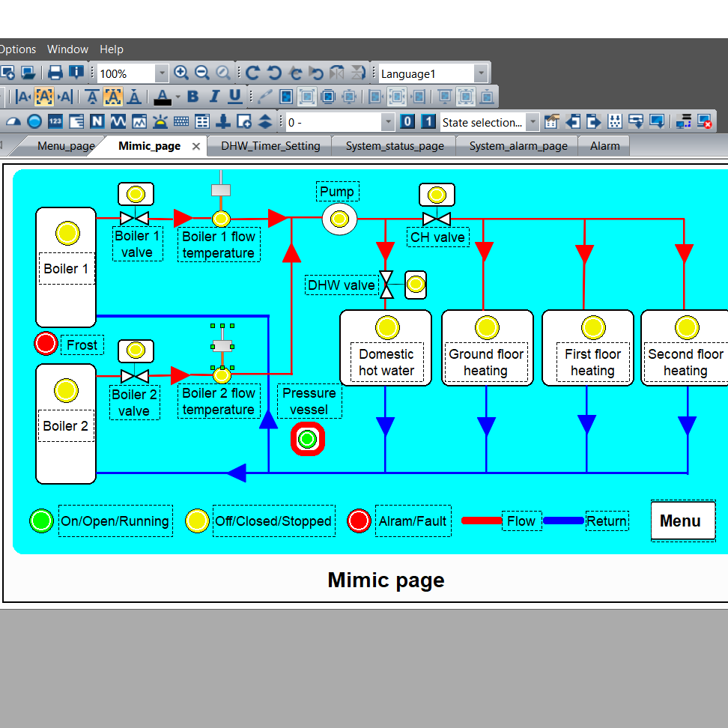Select the Print icon
Image resolution: width=728 pixels, height=728 pixels.
54,73
